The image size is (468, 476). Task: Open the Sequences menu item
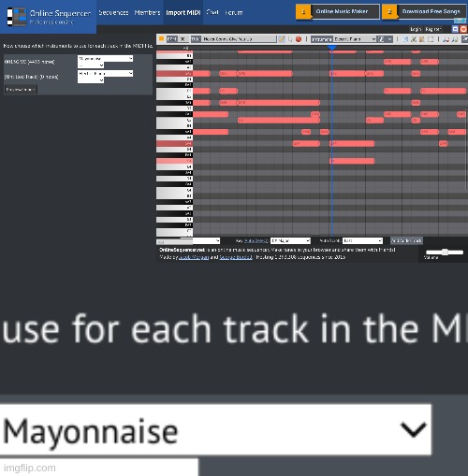pyautogui.click(x=113, y=13)
